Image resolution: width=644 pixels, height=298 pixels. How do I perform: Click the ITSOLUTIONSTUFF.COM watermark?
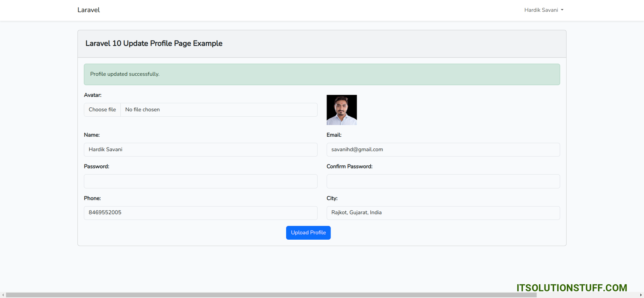tap(572, 288)
